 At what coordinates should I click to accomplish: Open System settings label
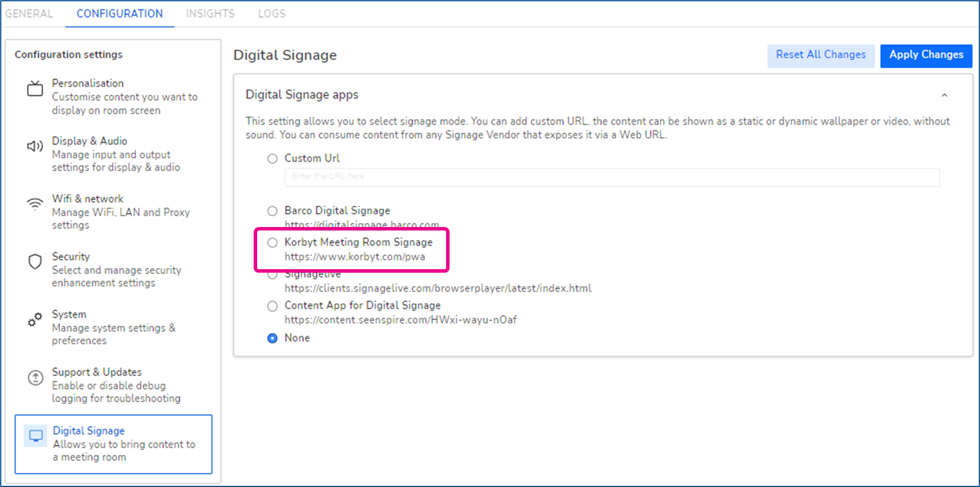(69, 314)
